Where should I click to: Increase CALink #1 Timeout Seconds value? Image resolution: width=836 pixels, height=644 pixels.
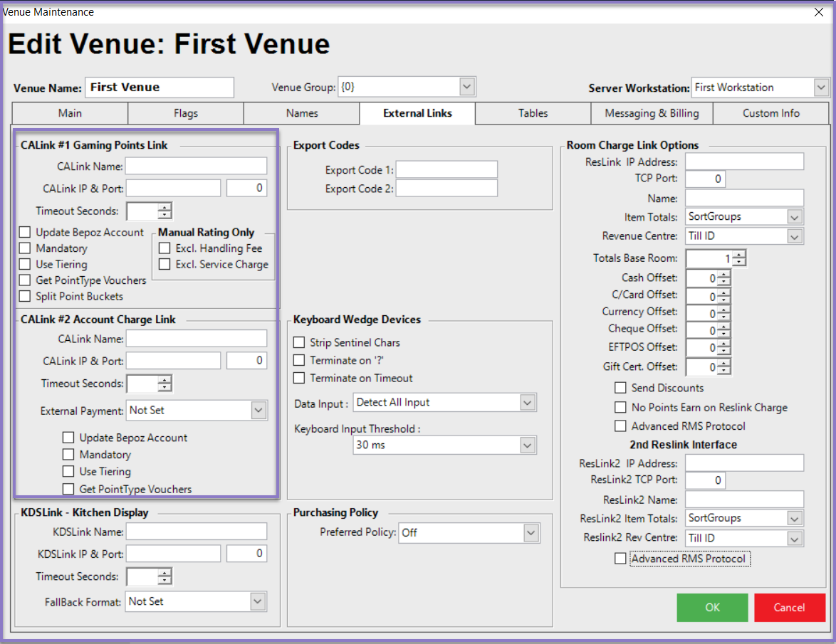[x=165, y=207]
